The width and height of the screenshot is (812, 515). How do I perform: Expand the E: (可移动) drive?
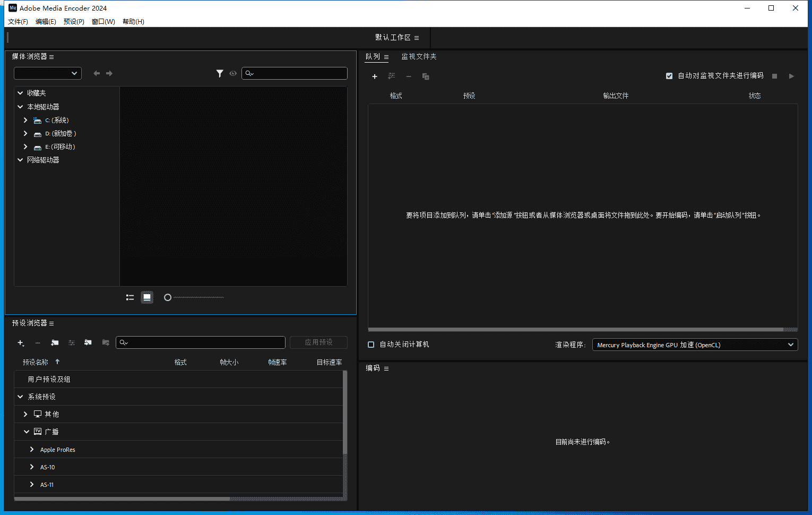[x=25, y=147]
